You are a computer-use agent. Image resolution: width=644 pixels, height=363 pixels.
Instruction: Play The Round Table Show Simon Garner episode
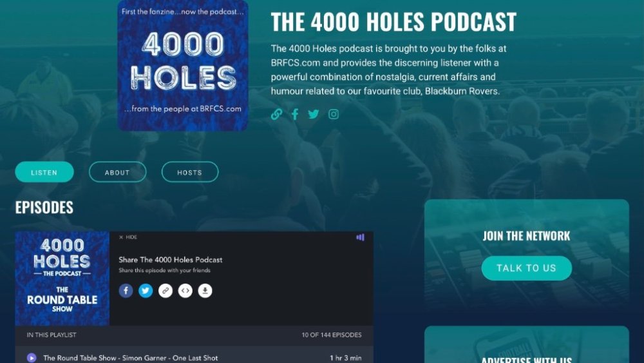coord(32,358)
